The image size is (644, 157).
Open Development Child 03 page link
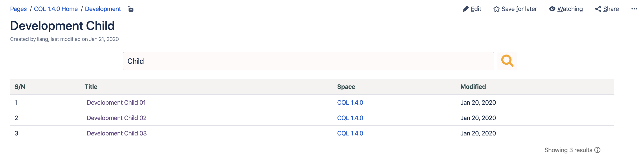(x=116, y=133)
